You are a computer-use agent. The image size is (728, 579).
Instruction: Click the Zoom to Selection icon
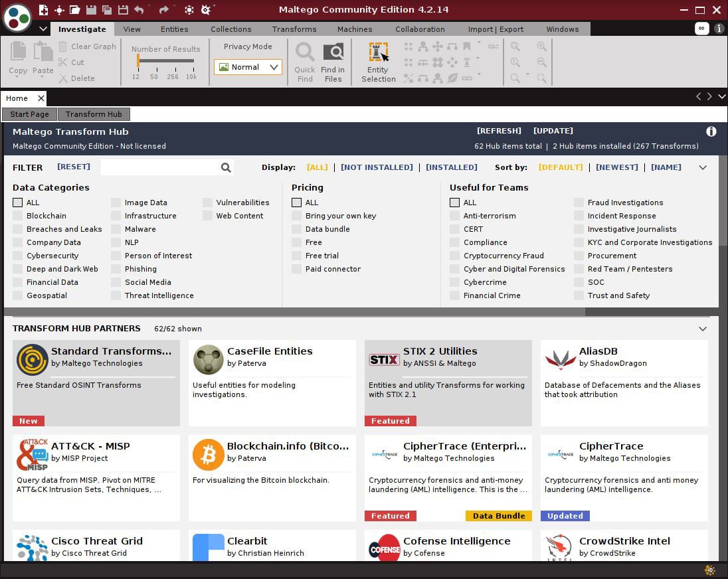coord(541,78)
